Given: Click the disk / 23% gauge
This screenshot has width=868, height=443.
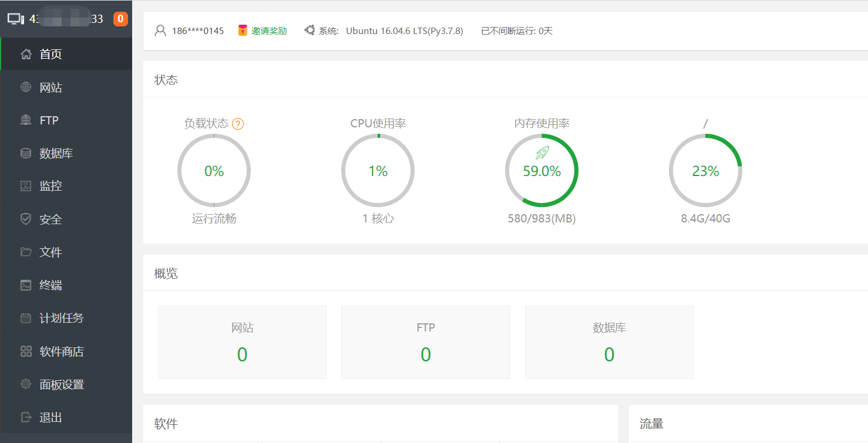Looking at the screenshot, I should click(x=706, y=171).
